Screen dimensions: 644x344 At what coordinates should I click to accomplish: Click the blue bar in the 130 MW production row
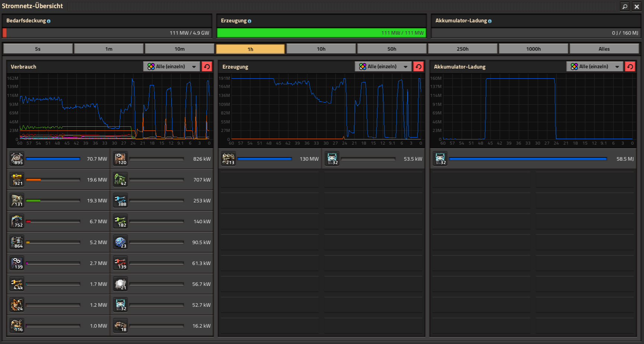click(264, 159)
